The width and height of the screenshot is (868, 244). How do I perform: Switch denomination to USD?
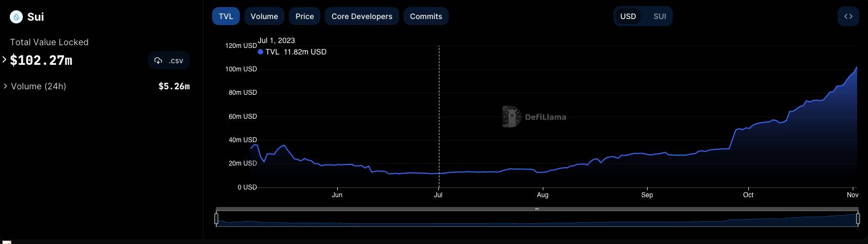[628, 16]
